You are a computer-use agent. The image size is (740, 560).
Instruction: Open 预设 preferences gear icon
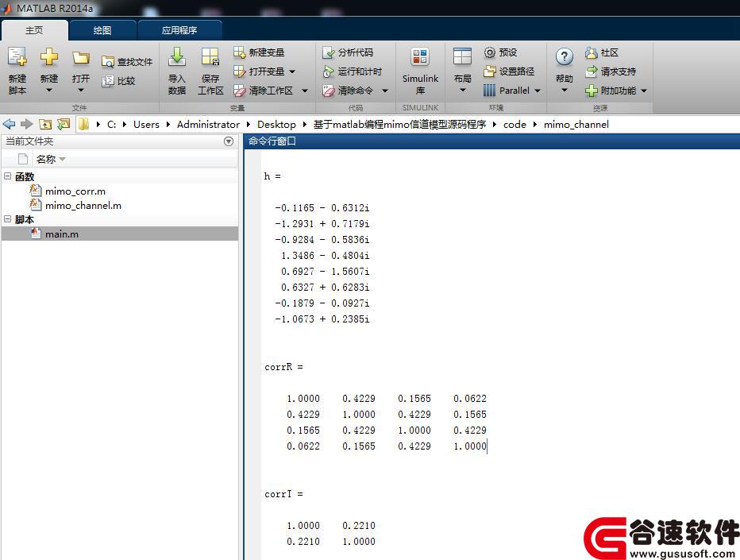point(490,52)
